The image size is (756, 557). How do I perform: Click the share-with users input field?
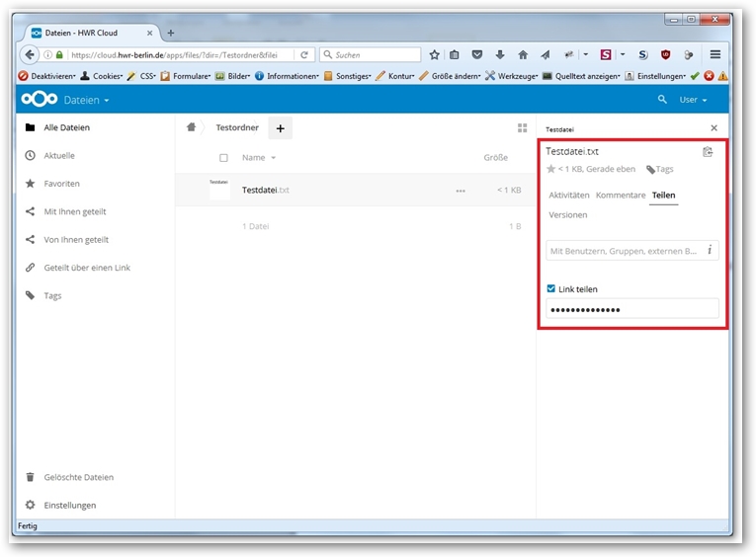click(x=632, y=251)
